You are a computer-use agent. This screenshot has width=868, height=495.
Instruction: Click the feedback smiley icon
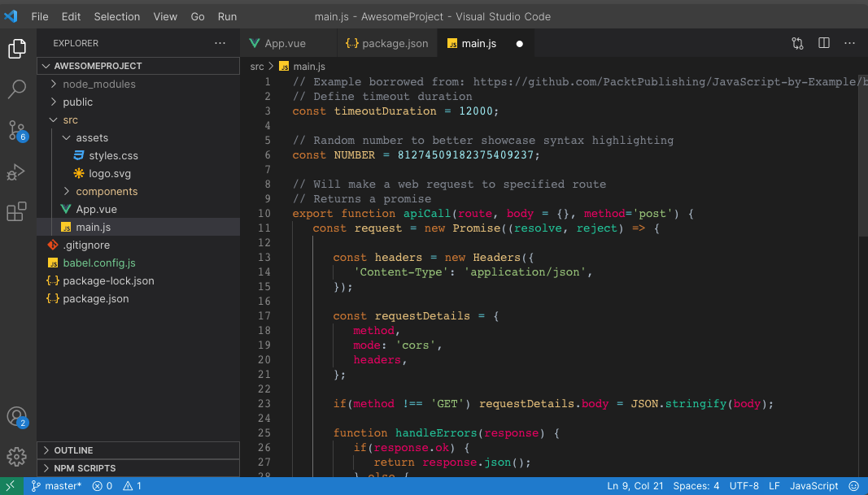[x=854, y=486]
